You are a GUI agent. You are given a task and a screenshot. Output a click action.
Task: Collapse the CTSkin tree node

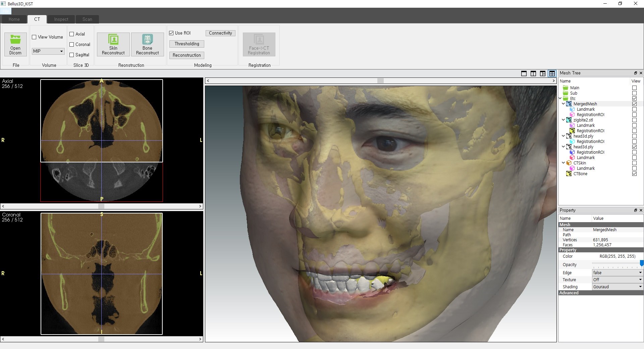coord(563,163)
